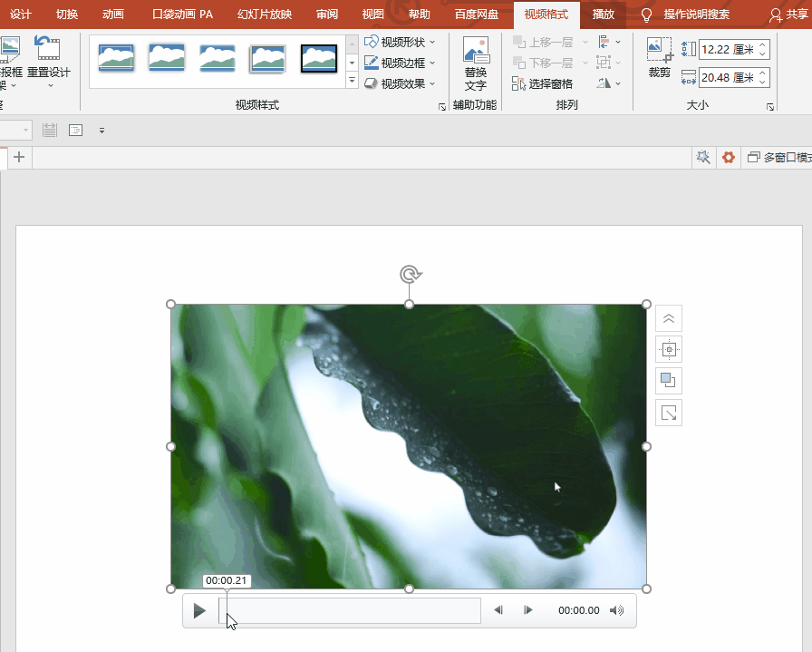Click the magic wand star icon
The height and width of the screenshot is (652, 812).
click(703, 157)
